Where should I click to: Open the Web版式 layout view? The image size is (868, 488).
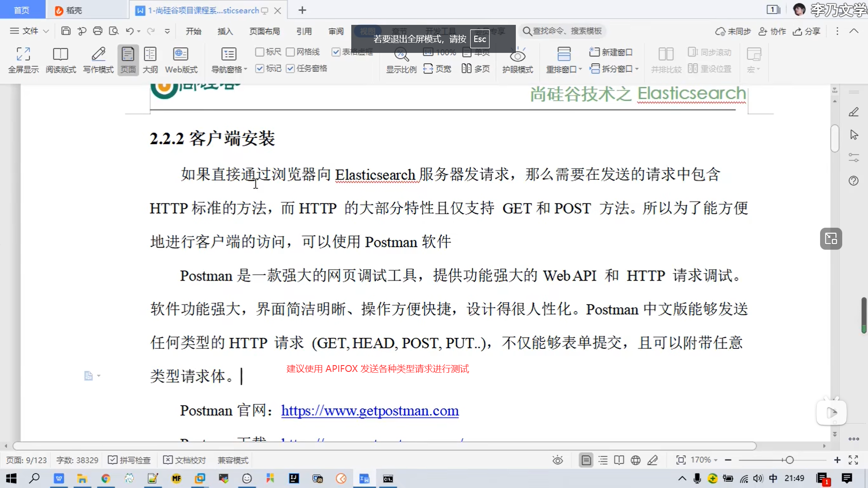181,54
